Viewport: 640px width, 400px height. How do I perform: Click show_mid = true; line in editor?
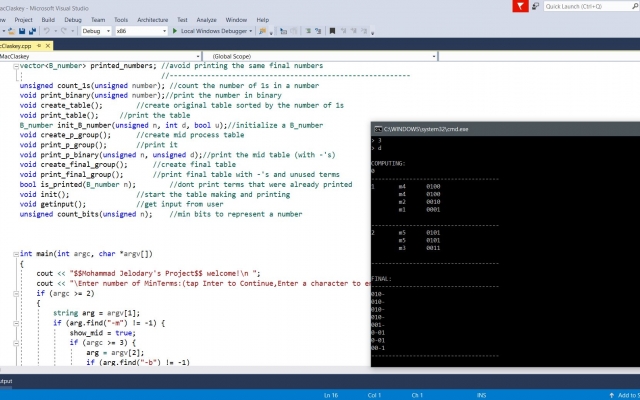102,333
